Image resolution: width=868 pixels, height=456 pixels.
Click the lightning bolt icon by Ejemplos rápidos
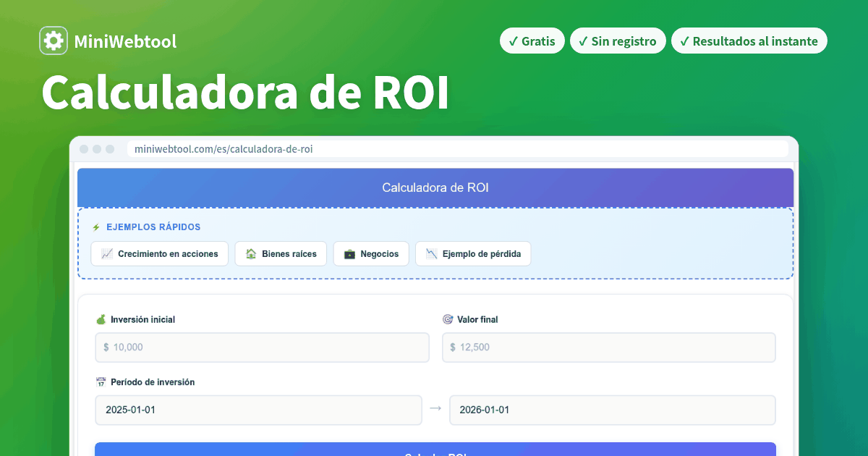[96, 227]
